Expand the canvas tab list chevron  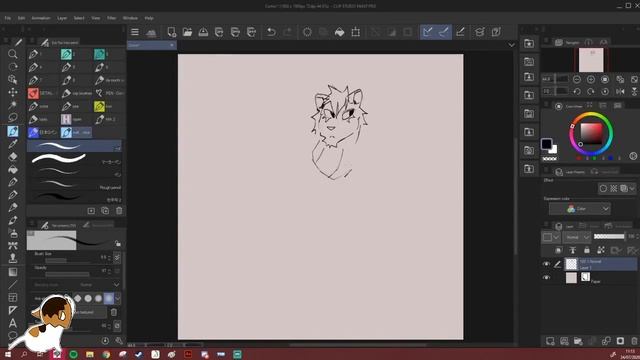click(511, 45)
